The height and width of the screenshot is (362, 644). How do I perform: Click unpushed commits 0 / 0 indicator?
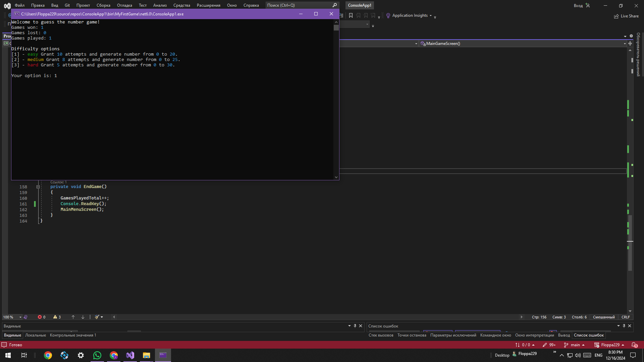(x=525, y=345)
